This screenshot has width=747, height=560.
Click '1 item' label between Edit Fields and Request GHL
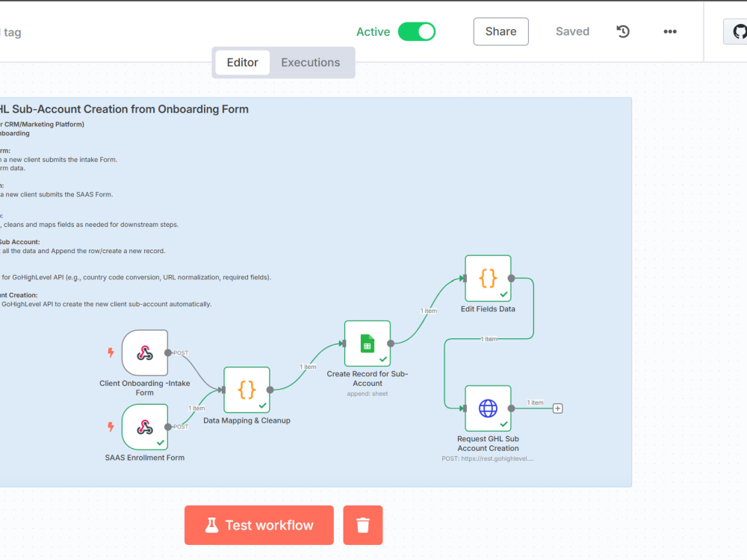[x=489, y=339]
